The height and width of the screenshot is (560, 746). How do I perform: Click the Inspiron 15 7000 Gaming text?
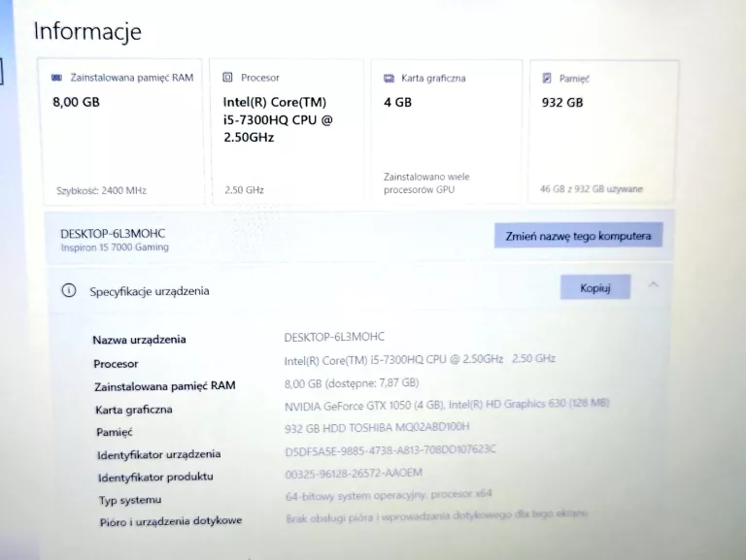click(x=115, y=247)
